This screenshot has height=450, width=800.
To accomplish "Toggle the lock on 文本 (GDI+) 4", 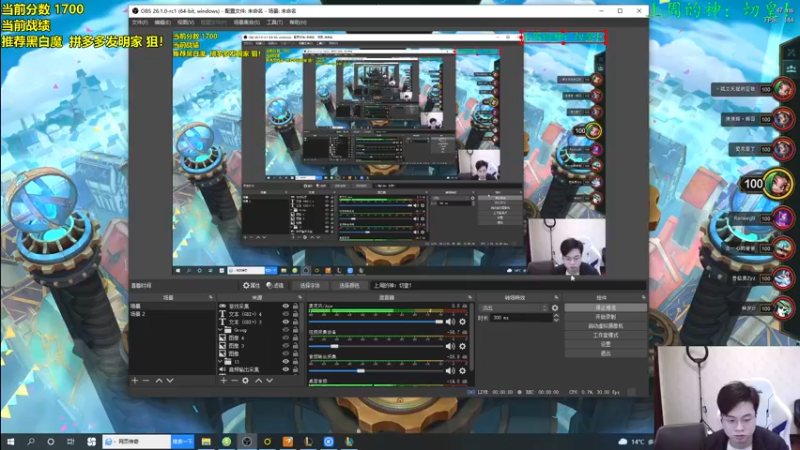I will click(295, 314).
